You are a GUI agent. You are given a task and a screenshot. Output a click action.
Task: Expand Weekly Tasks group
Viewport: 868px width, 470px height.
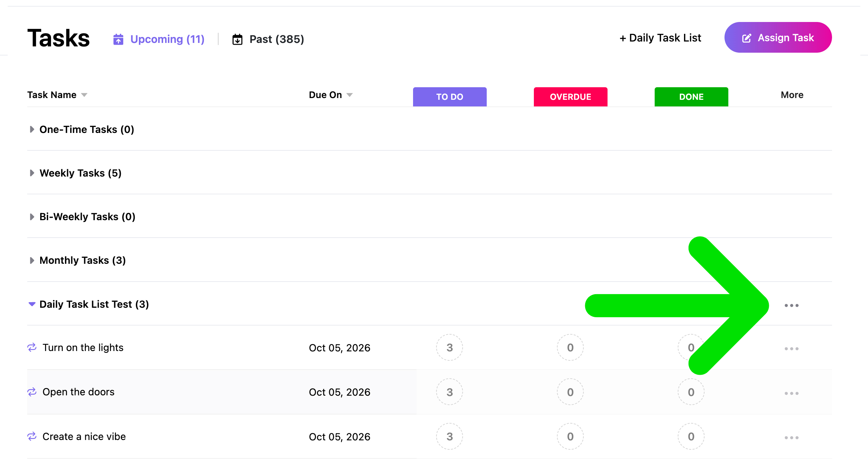32,173
